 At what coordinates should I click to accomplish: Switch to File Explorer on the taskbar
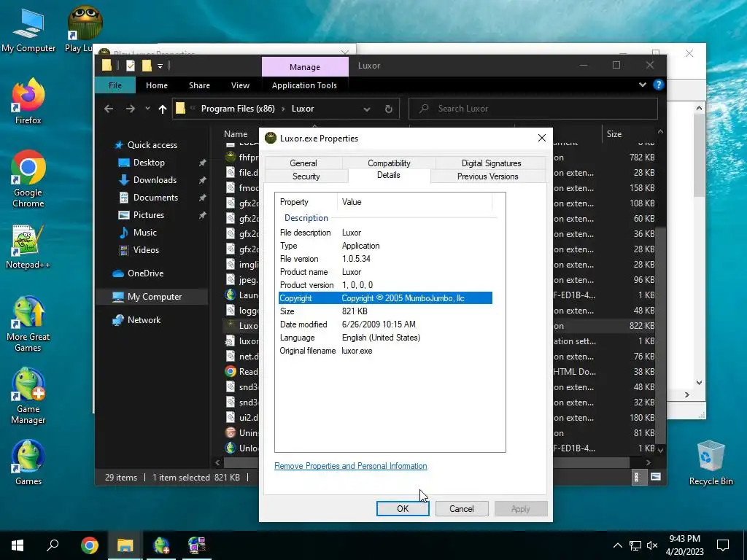(x=125, y=545)
